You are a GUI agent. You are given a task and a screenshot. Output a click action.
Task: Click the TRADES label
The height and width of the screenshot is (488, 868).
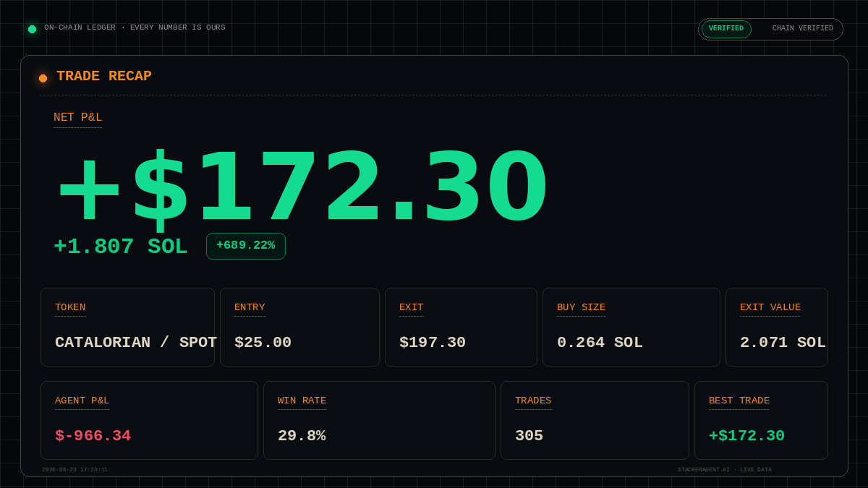click(x=533, y=401)
